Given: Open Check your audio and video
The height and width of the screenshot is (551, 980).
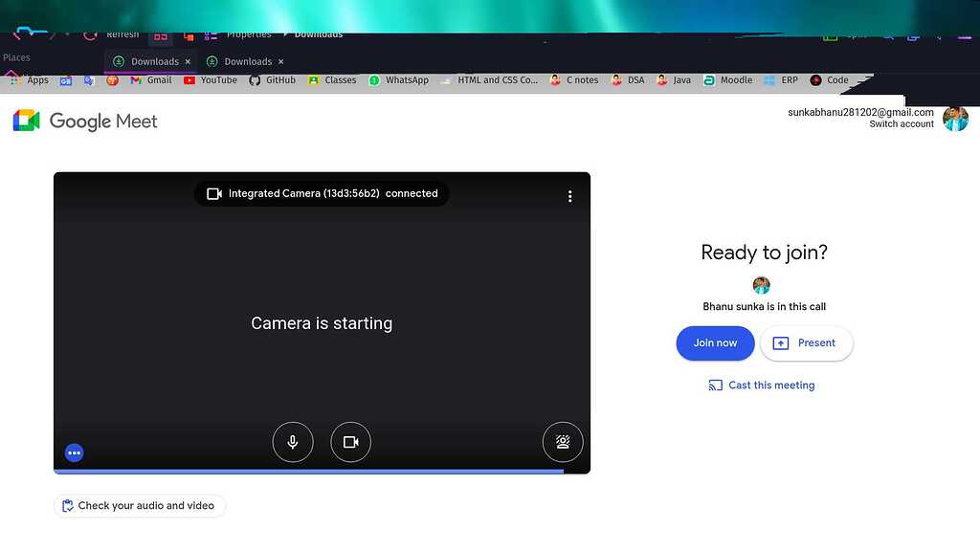Looking at the screenshot, I should tap(139, 506).
